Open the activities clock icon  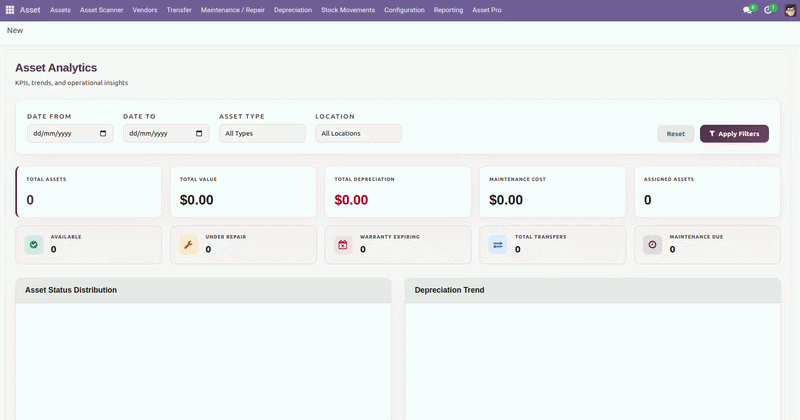769,10
